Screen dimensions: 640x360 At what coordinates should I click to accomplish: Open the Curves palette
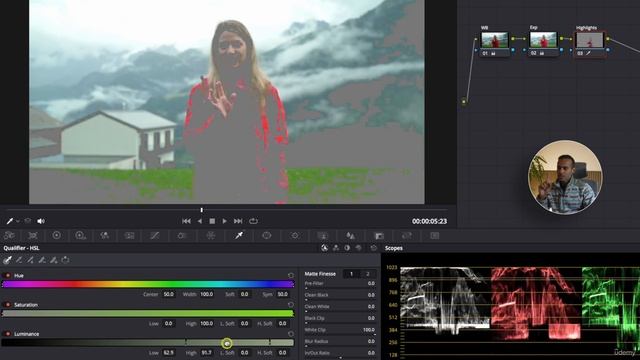tap(155, 236)
